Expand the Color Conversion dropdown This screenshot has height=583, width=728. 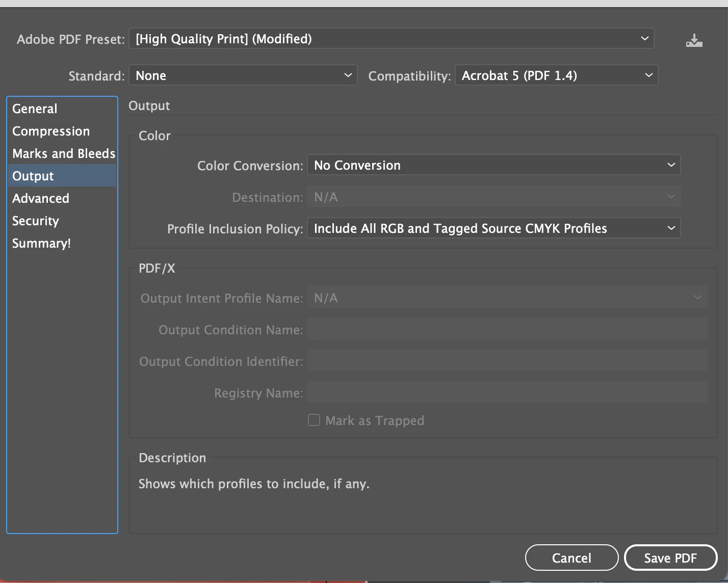[x=493, y=165]
